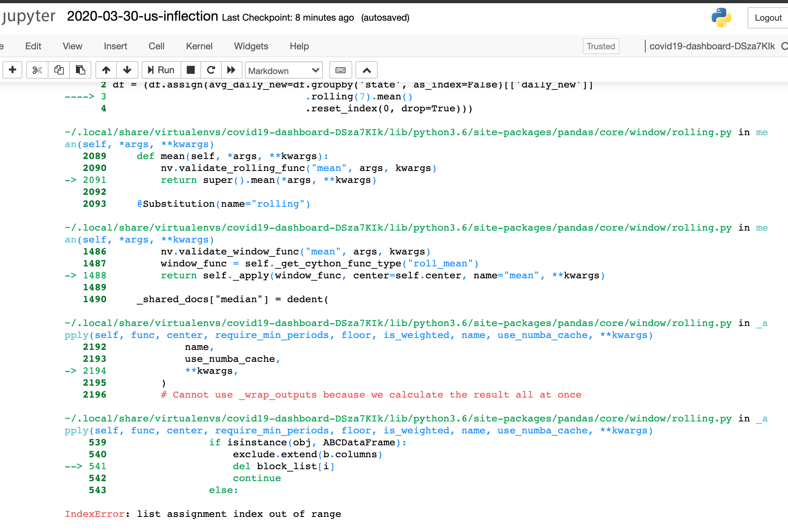Open the Kernel menu

pyautogui.click(x=199, y=46)
